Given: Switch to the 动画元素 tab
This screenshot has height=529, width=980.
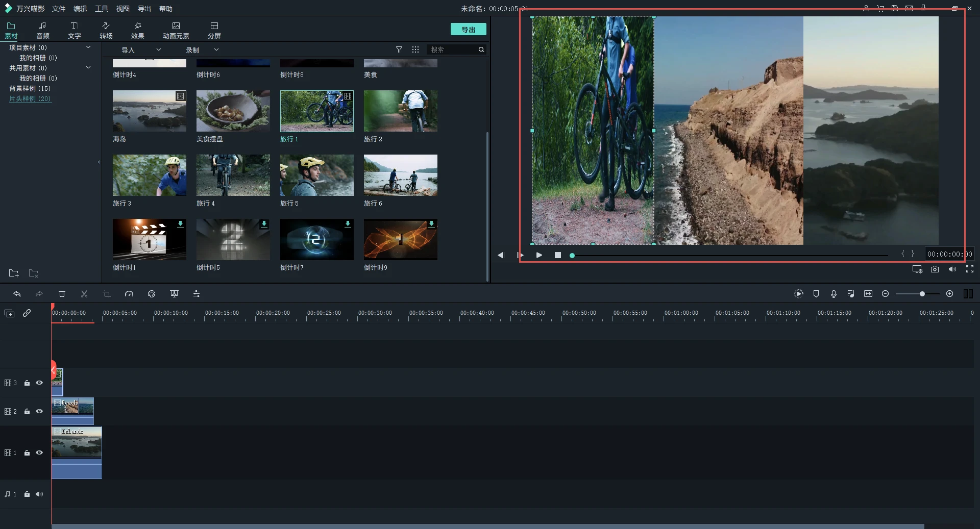Looking at the screenshot, I should point(176,31).
